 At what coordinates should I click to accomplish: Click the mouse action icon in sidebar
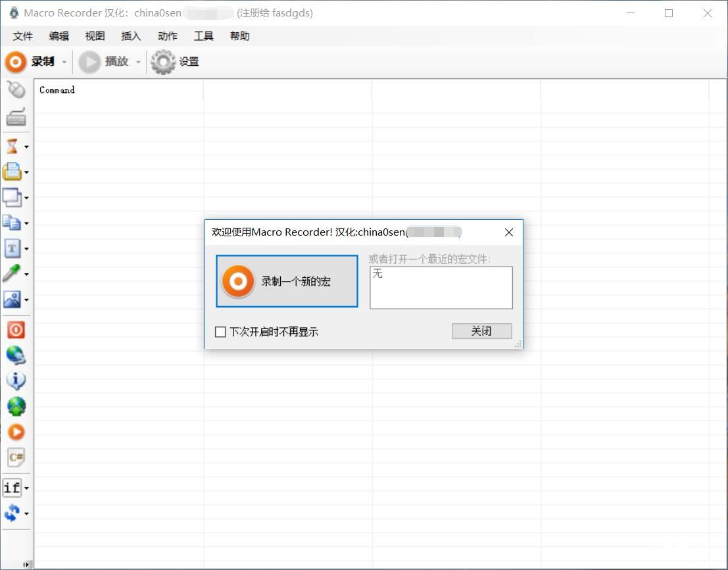click(16, 90)
